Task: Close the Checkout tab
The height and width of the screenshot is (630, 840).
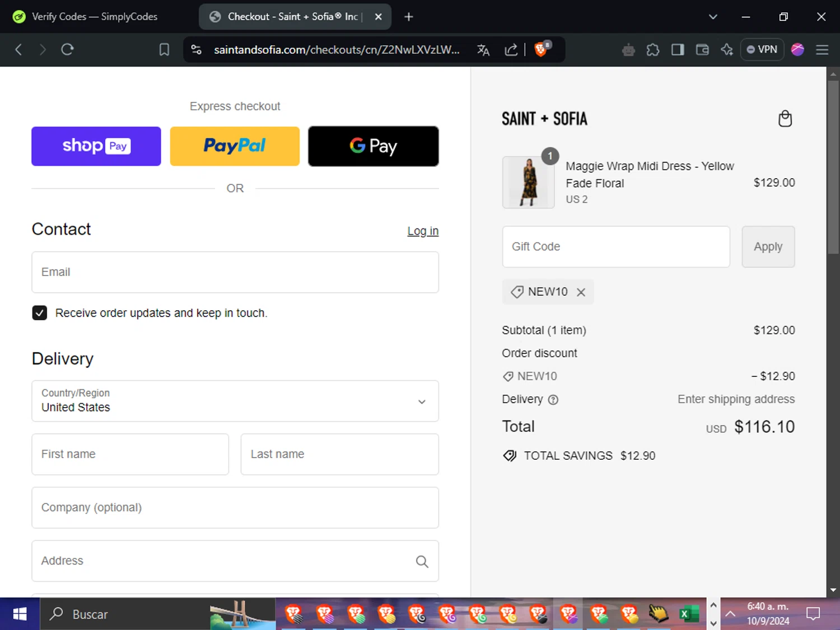Action: point(379,17)
